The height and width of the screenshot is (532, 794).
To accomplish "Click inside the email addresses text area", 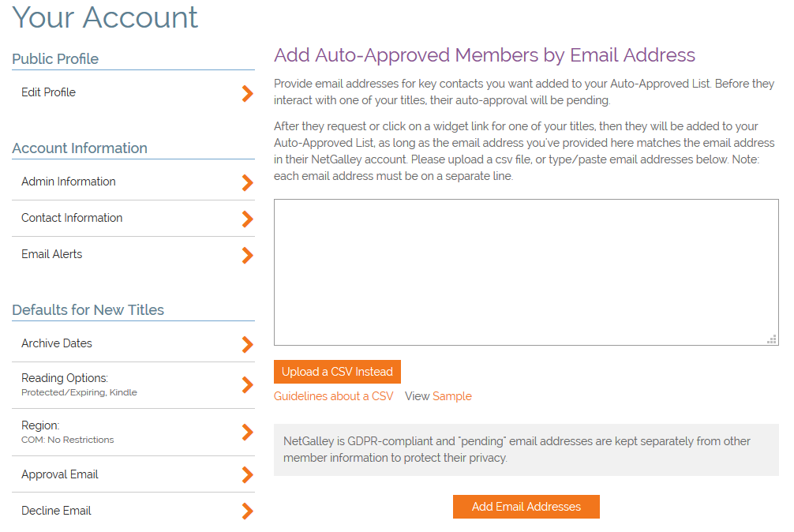I will point(526,272).
